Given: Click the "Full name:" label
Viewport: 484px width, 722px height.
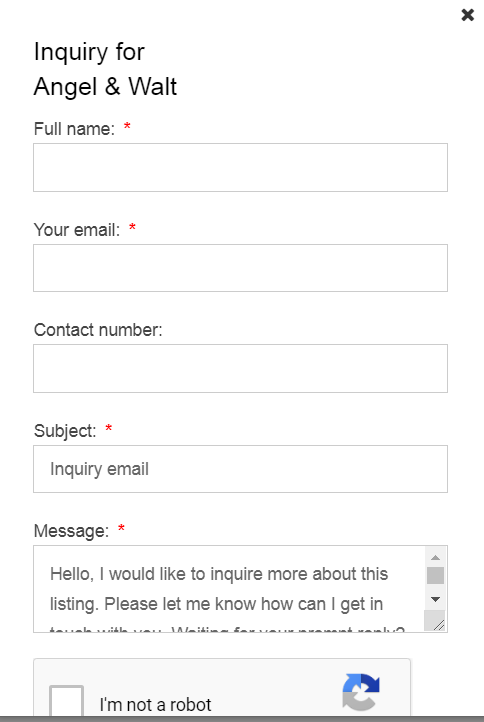Looking at the screenshot, I should coord(74,129).
